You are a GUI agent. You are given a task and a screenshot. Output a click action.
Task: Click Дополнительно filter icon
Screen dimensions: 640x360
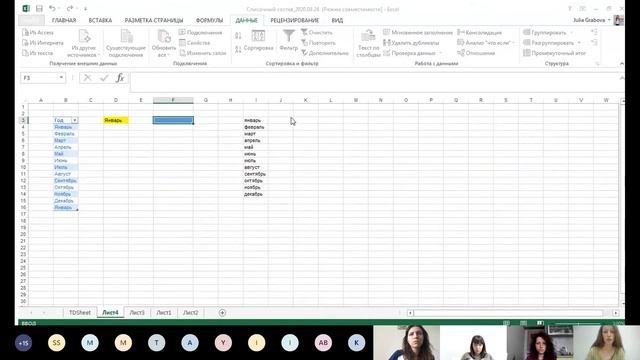[304, 53]
